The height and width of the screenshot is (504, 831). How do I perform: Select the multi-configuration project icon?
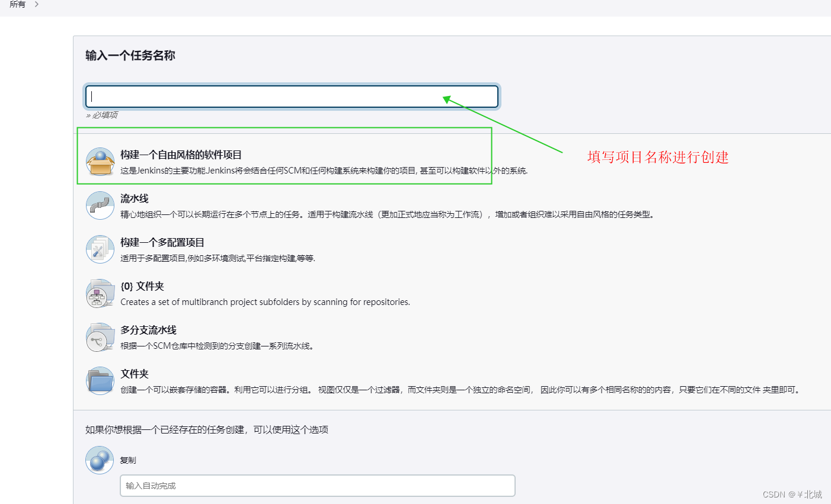point(100,249)
